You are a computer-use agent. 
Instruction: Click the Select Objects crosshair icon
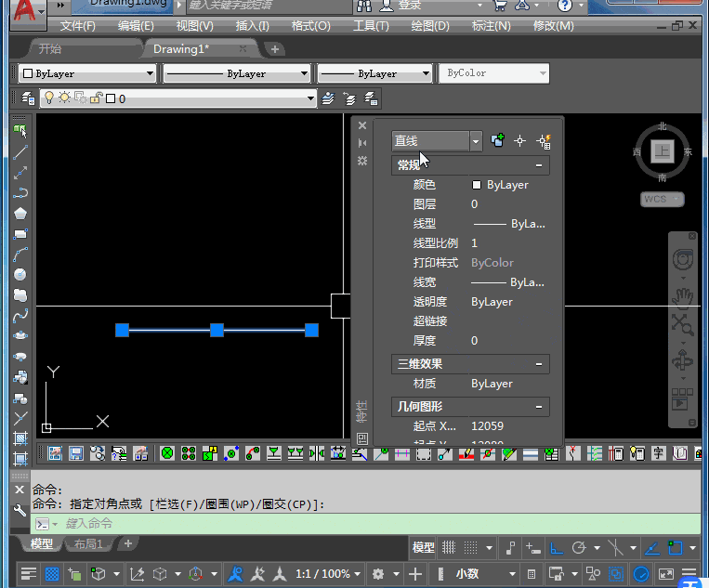click(520, 141)
